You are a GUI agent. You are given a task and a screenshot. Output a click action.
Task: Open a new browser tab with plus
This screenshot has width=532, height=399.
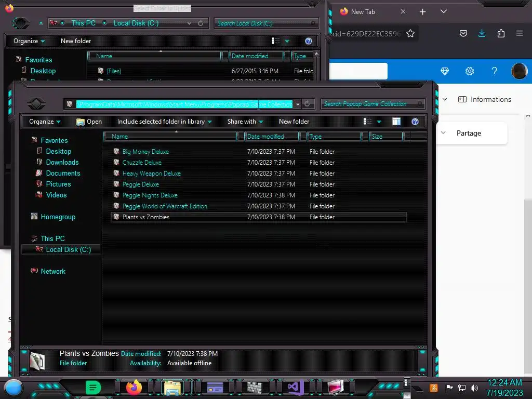pyautogui.click(x=422, y=12)
